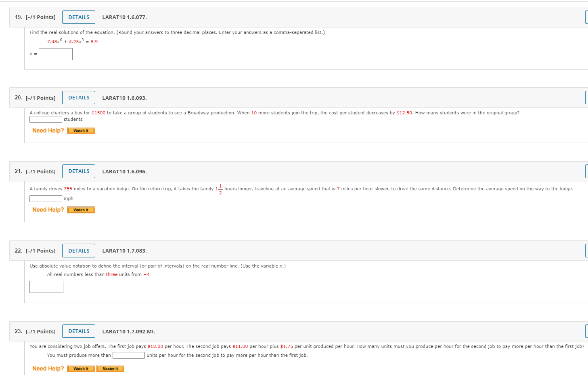This screenshot has height=375, width=588.
Task: Open DETAILS for question 23
Action: point(79,331)
